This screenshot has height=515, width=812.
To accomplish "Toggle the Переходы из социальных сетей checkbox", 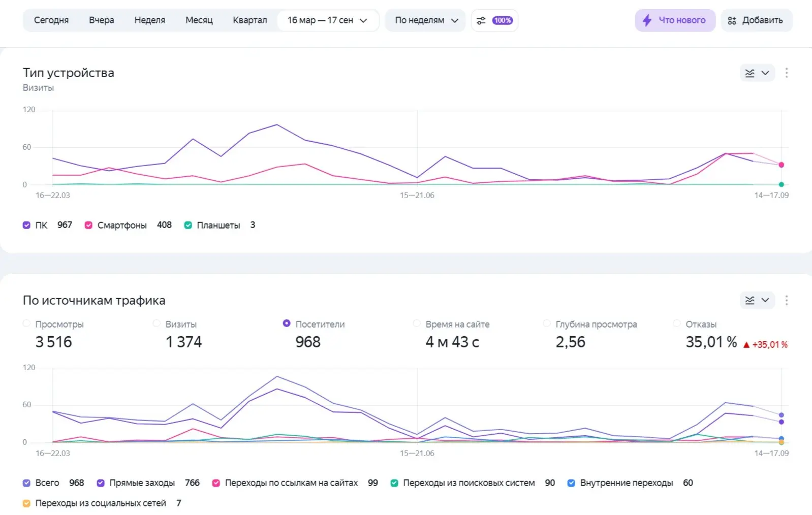I will point(26,503).
